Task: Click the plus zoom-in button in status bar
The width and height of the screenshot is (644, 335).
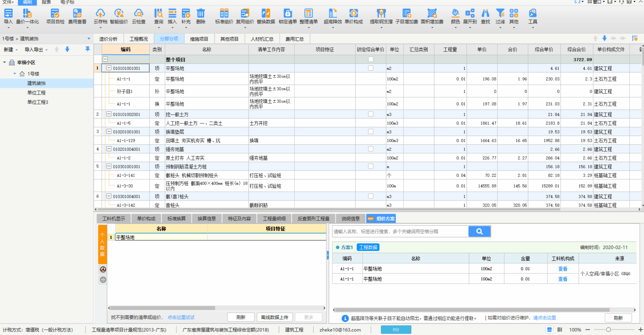Action: tap(640, 330)
